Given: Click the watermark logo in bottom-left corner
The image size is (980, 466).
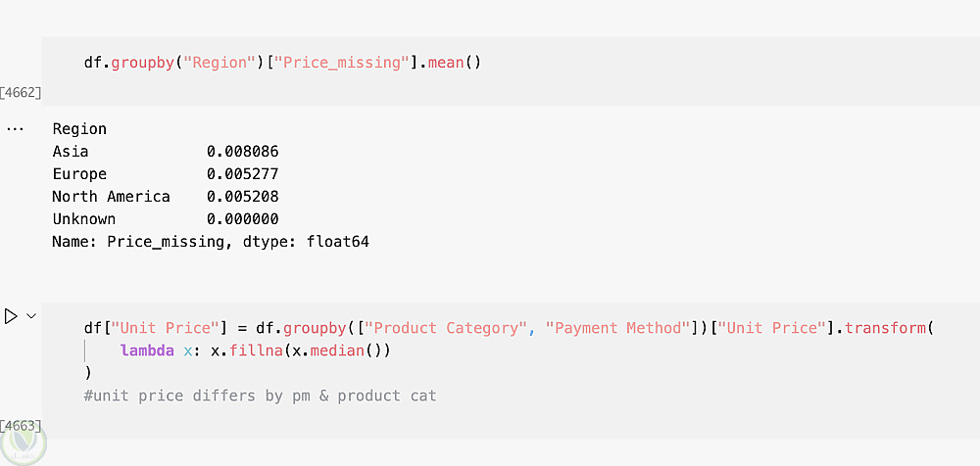Looking at the screenshot, I should click(22, 445).
